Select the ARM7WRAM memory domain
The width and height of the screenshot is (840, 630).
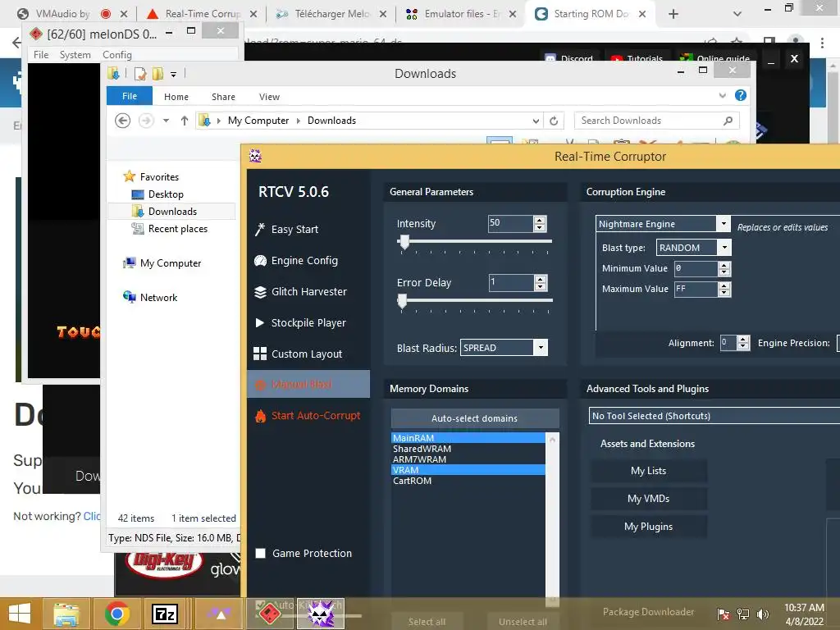tap(468, 459)
